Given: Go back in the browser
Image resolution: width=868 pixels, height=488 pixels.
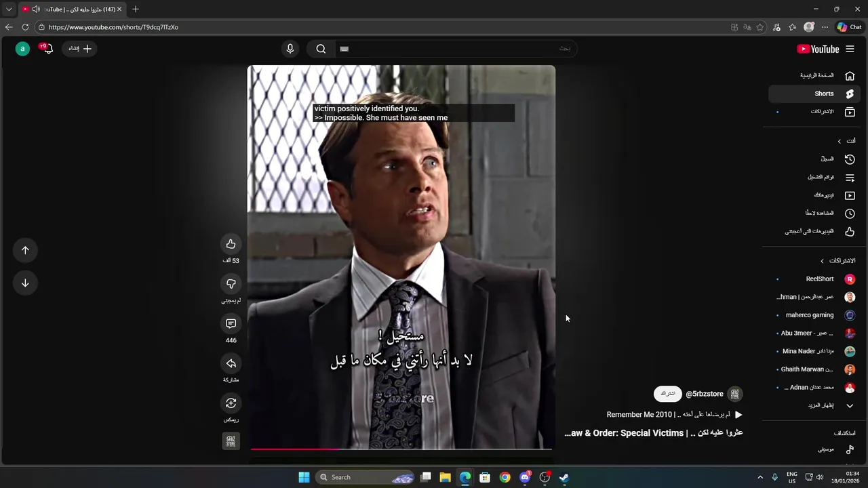Looking at the screenshot, I should coord(9,27).
